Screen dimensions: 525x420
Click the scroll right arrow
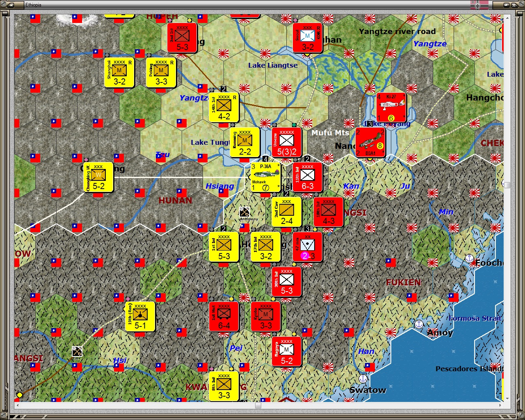[501, 406]
